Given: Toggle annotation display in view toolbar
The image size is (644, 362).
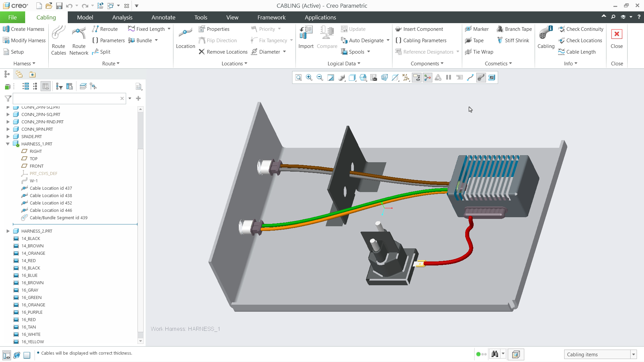Looking at the screenshot, I should [417, 78].
